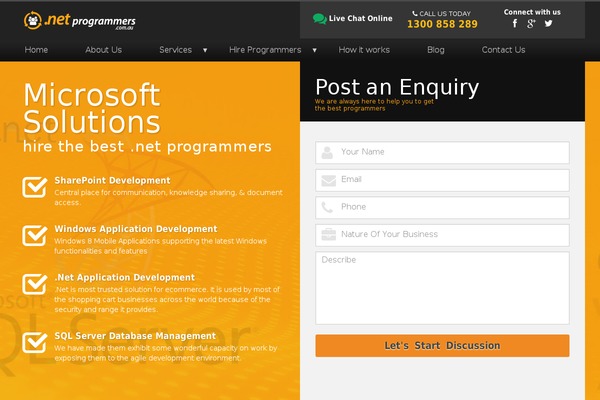
Task: Click phone handset icon beside Call Us Today
Action: click(x=414, y=13)
